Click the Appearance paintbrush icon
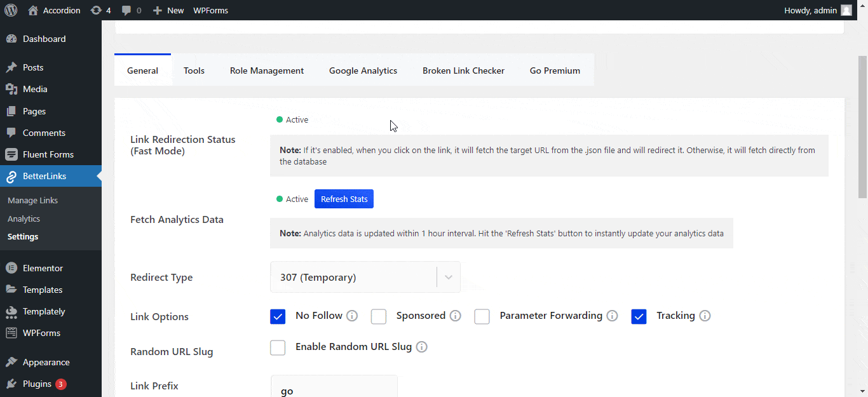Image resolution: width=868 pixels, height=397 pixels. pyautogui.click(x=11, y=362)
